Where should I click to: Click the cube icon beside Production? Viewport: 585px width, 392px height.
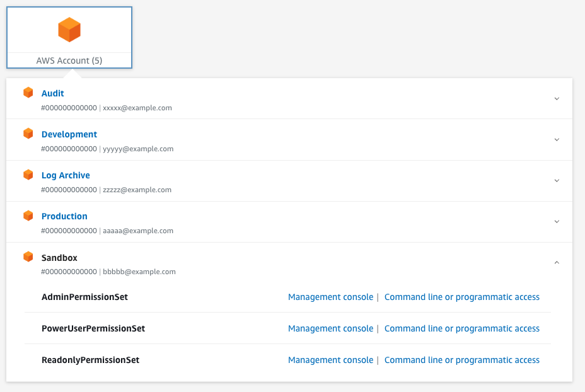[28, 216]
